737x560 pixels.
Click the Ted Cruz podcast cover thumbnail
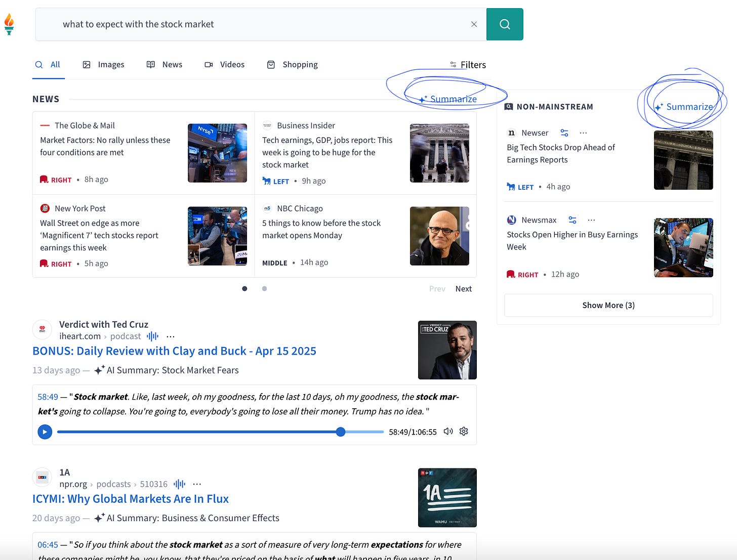(x=447, y=350)
